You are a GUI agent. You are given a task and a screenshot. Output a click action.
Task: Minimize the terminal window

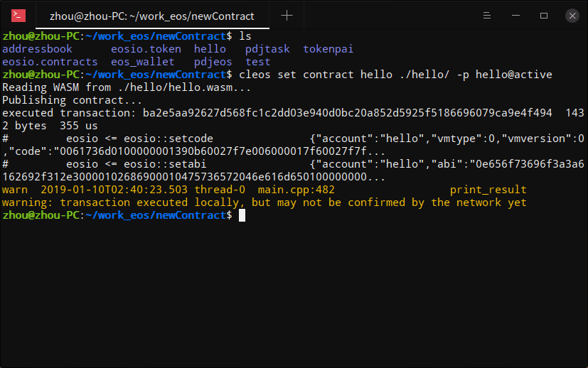point(515,16)
